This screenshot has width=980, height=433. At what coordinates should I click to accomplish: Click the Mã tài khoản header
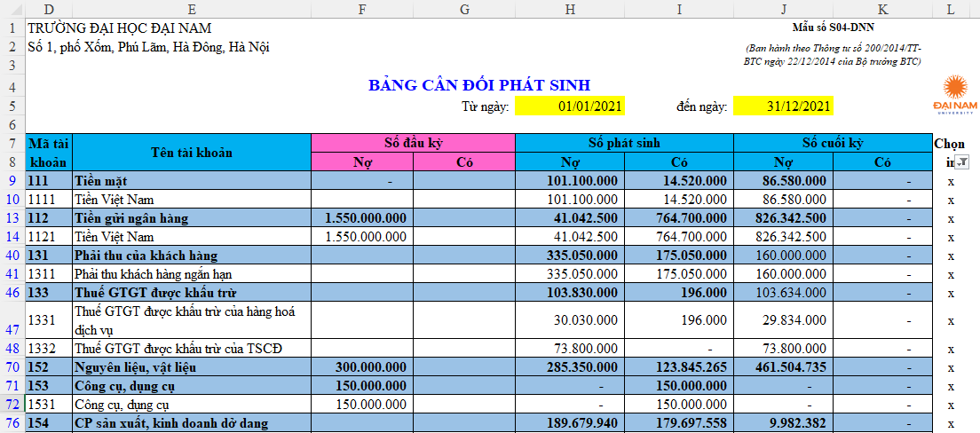coord(50,153)
